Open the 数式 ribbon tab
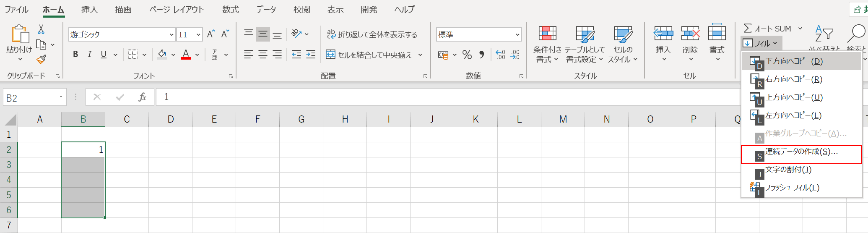Image resolution: width=868 pixels, height=233 pixels. [230, 10]
